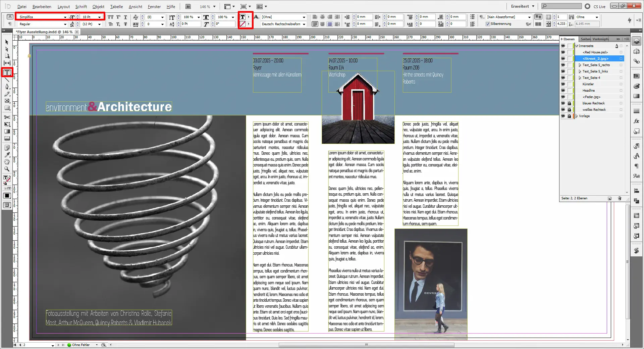Expand the Text_Seite 4 layer group
Viewport: 644px width, 349px height.
[579, 78]
